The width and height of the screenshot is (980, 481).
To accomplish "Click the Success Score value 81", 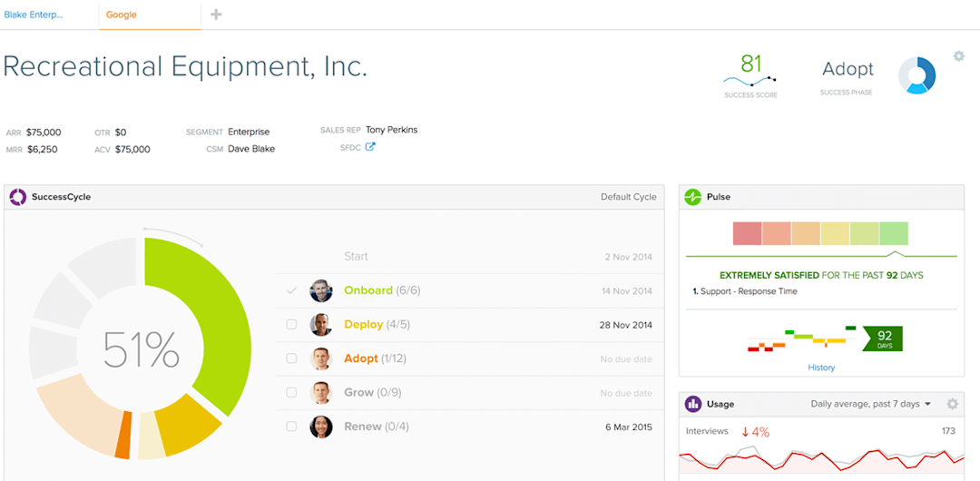I will pyautogui.click(x=751, y=64).
